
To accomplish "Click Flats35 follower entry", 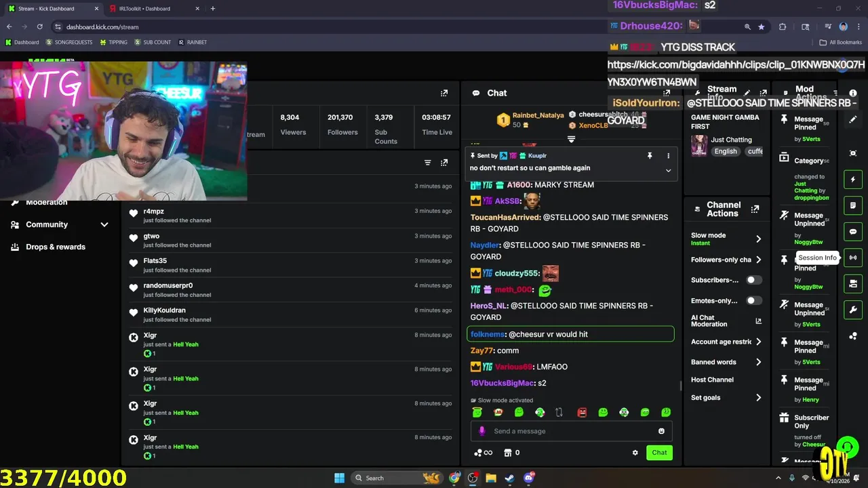I will [x=155, y=261].
